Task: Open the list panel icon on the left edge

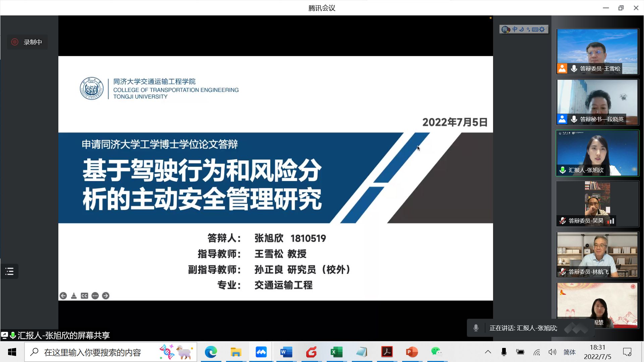Action: coord(9,271)
